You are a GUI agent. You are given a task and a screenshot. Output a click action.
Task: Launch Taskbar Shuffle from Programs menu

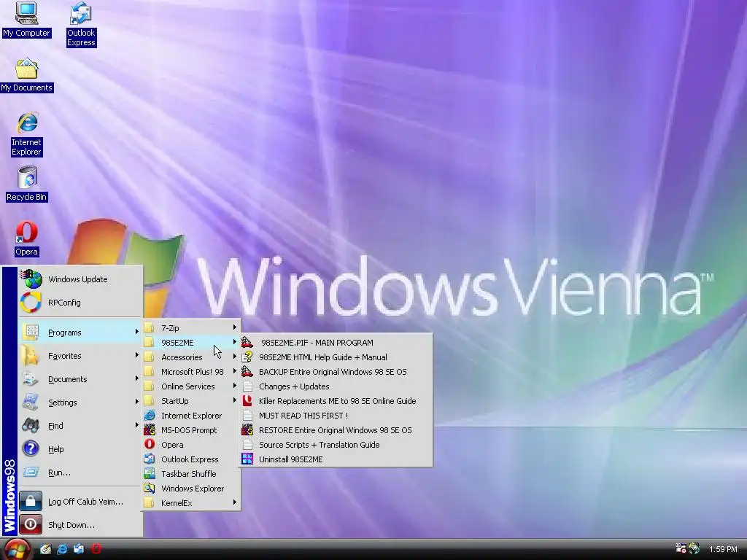click(x=190, y=474)
